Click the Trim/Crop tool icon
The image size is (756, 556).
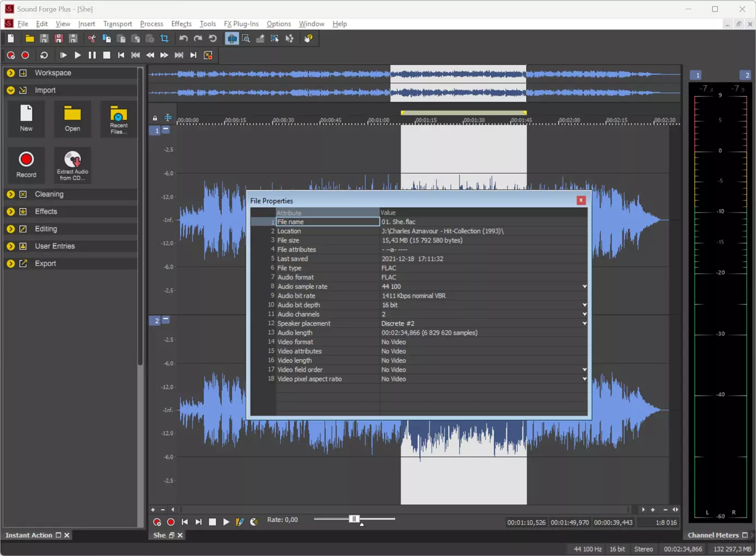click(164, 39)
